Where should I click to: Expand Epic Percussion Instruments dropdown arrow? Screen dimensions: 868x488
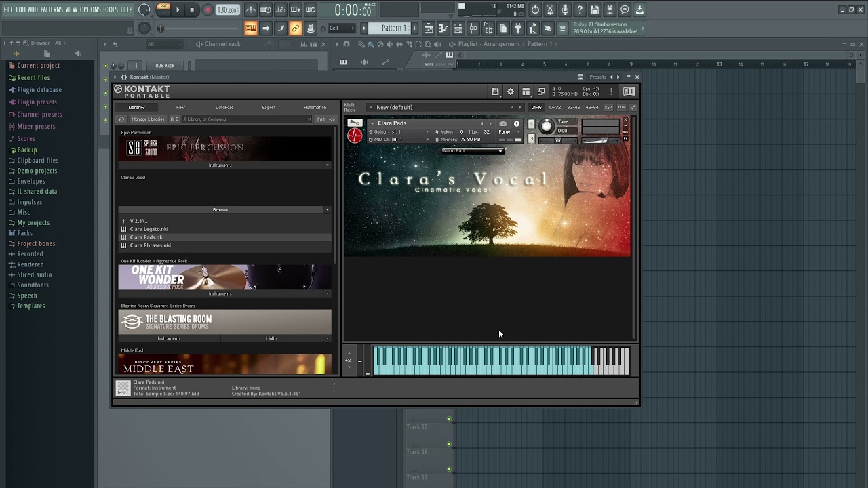coord(328,165)
